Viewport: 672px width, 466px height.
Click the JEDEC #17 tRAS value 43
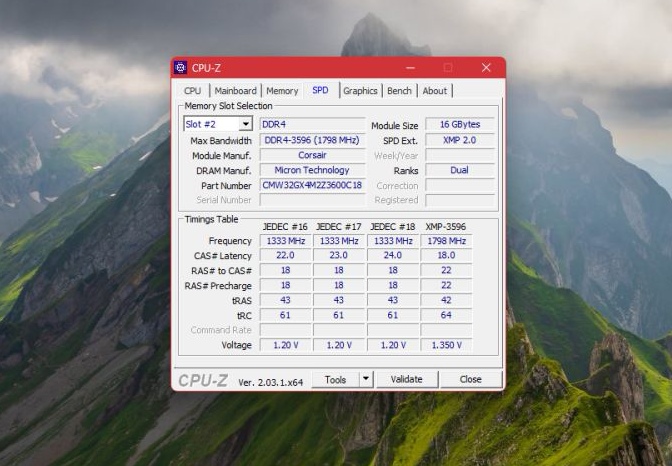tap(339, 301)
